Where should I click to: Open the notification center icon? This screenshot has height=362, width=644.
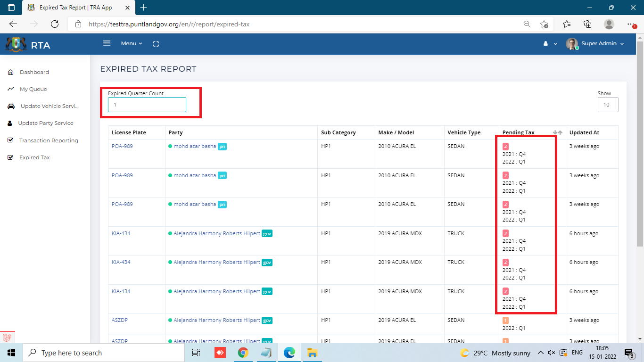629,353
